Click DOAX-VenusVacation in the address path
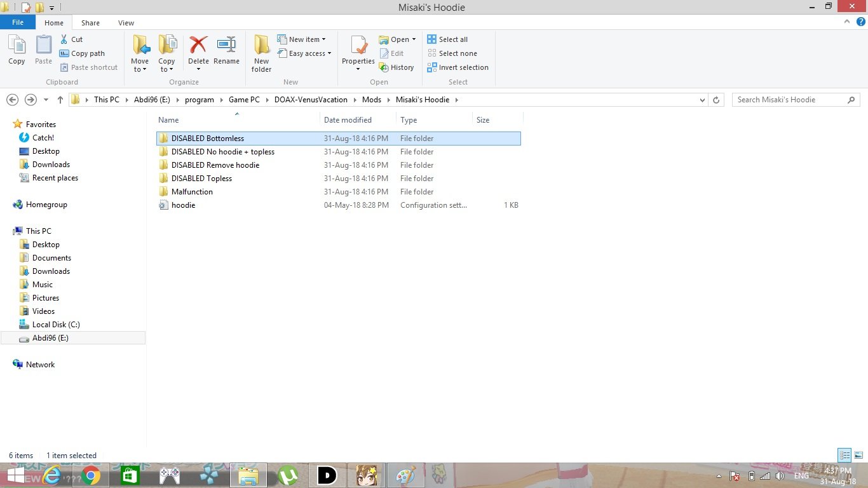 311,100
